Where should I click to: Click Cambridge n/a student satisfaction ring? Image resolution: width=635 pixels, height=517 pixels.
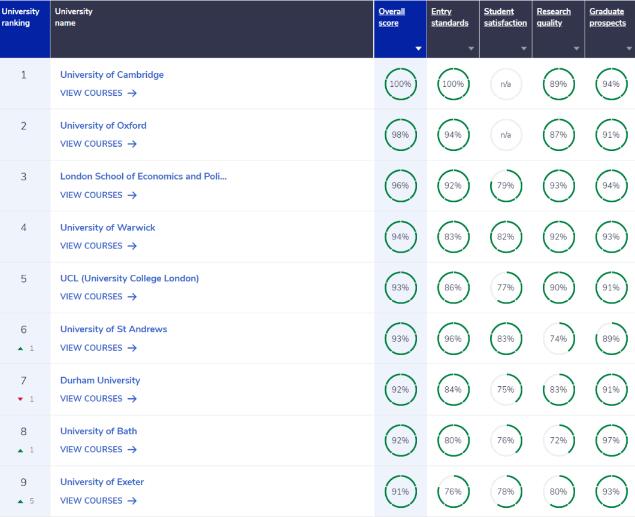tap(506, 84)
